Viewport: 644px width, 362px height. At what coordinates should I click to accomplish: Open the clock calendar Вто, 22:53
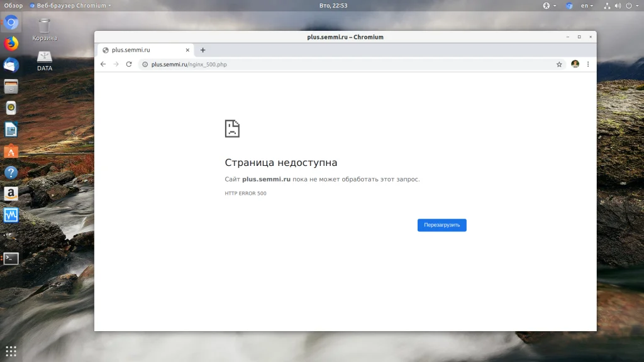(x=333, y=6)
